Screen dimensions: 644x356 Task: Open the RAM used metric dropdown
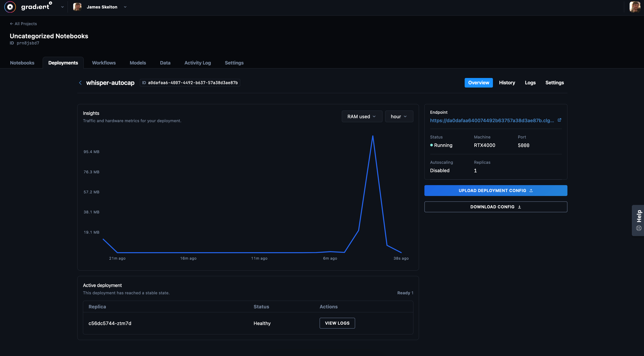(362, 117)
